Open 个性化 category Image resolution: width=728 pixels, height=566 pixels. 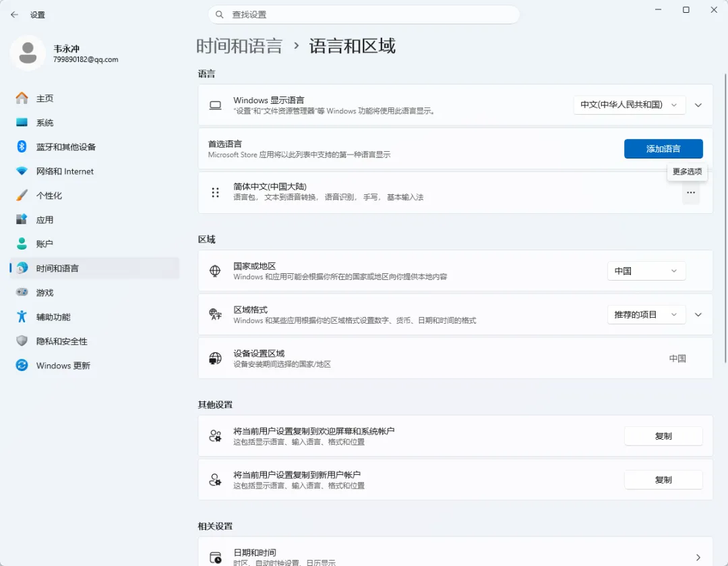[x=94, y=195]
